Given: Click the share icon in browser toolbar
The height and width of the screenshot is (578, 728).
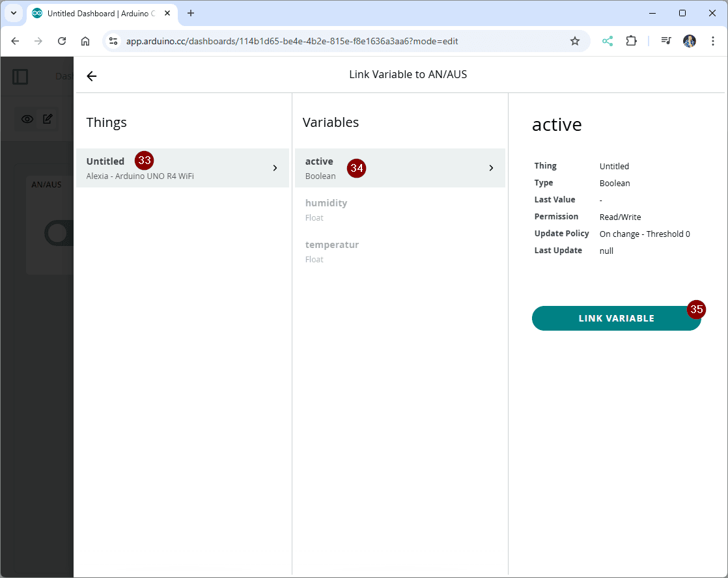Looking at the screenshot, I should (x=607, y=41).
